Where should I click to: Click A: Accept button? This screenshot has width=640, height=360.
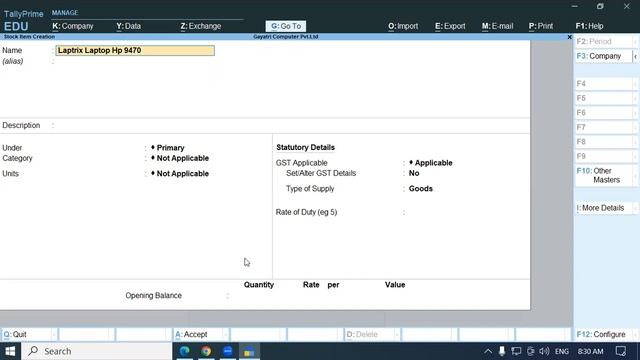click(200, 334)
